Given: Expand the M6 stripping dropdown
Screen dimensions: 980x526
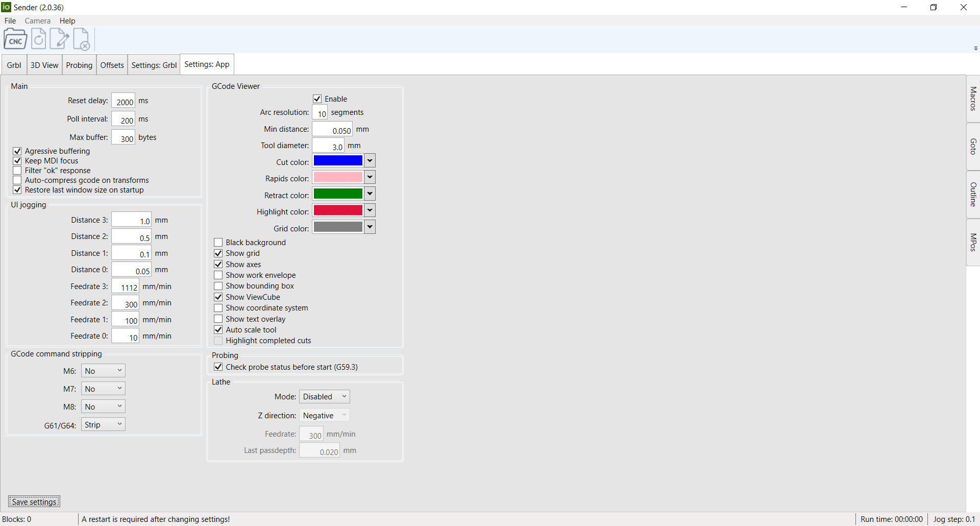Looking at the screenshot, I should coord(103,371).
